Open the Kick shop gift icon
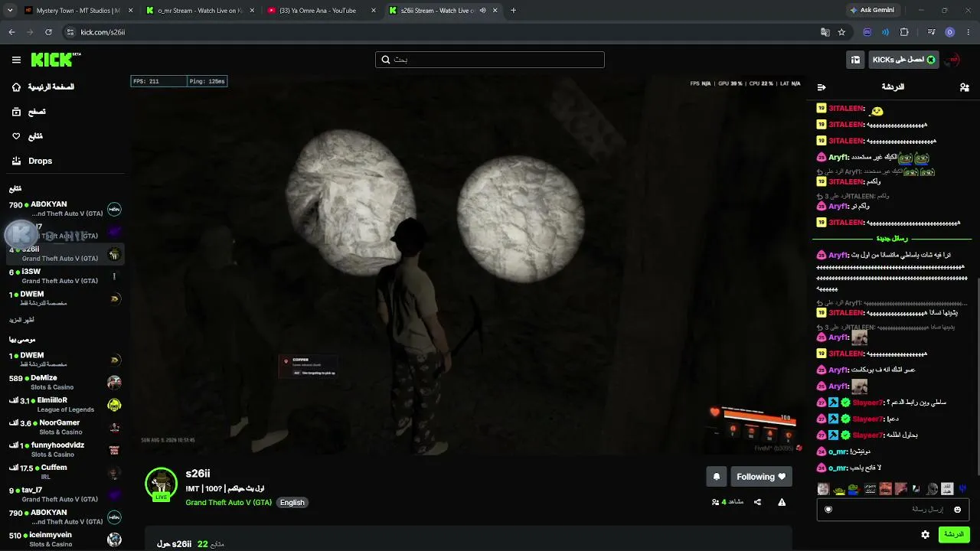Image resolution: width=980 pixels, height=551 pixels. [x=855, y=60]
